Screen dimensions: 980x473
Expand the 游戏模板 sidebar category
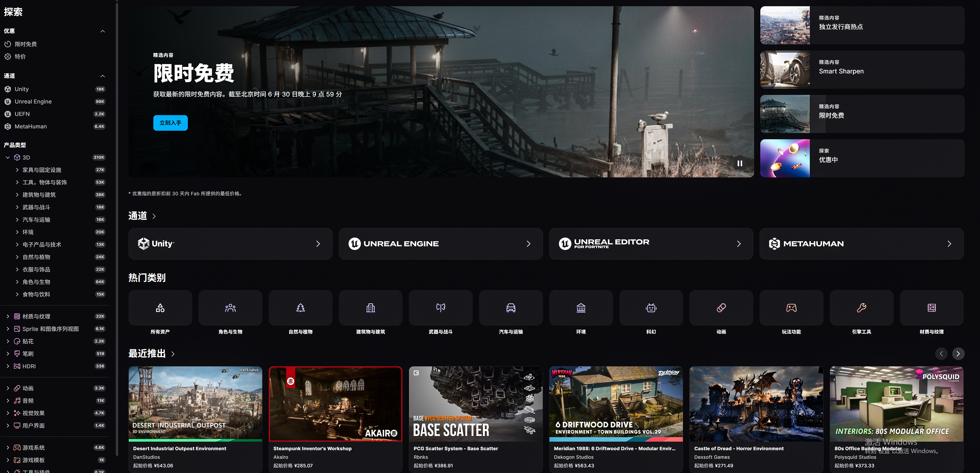pyautogui.click(x=8, y=460)
